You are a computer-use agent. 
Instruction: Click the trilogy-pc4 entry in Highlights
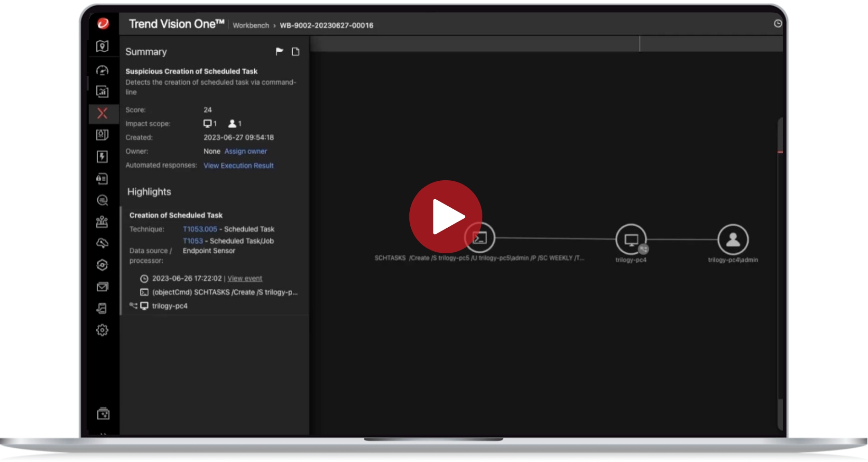pyautogui.click(x=169, y=306)
